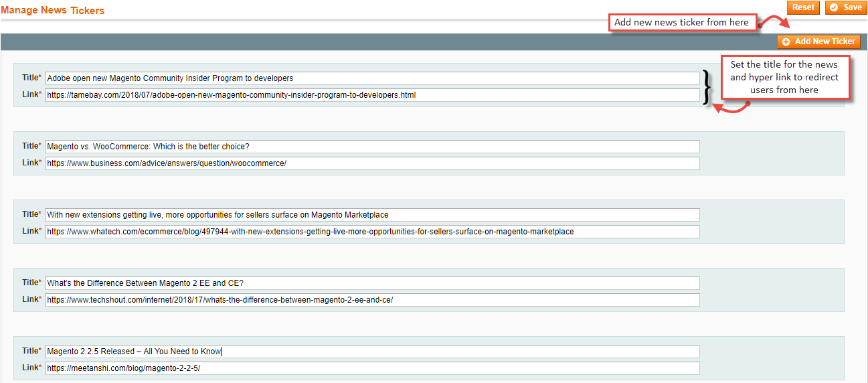
Task: Save the news tickers
Action: point(845,7)
